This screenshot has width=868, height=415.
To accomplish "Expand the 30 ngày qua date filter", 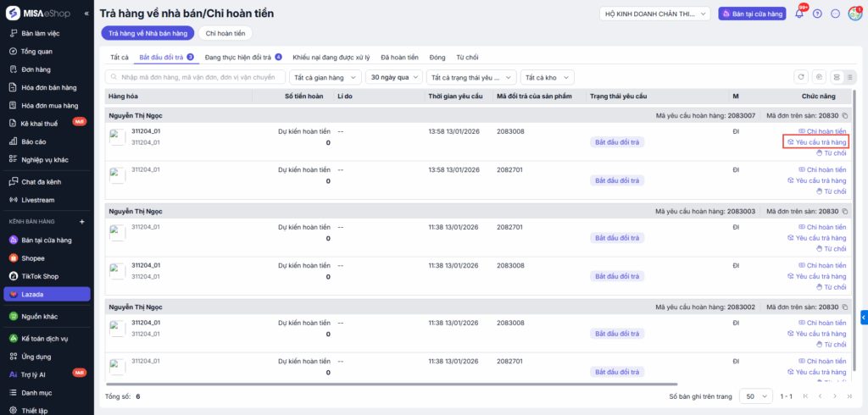I will pyautogui.click(x=392, y=77).
